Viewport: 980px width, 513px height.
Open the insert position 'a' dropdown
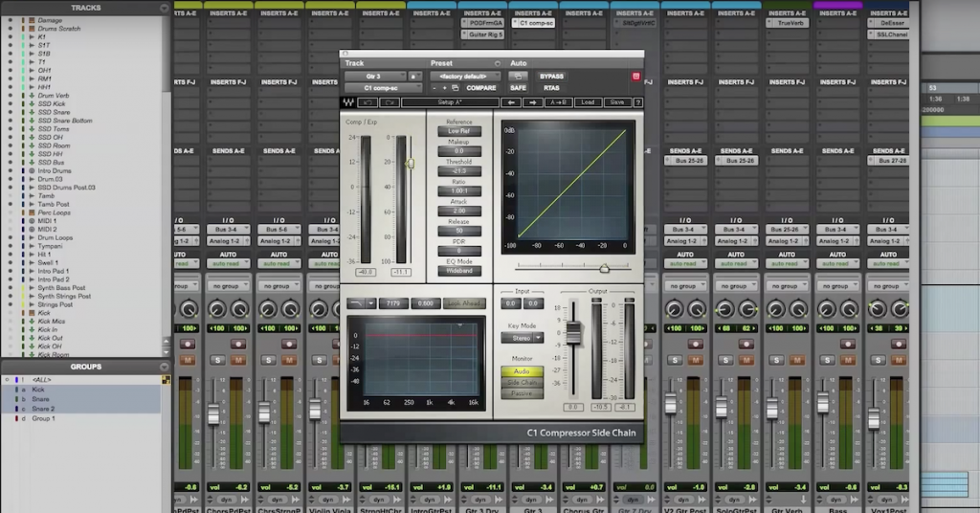pos(414,77)
